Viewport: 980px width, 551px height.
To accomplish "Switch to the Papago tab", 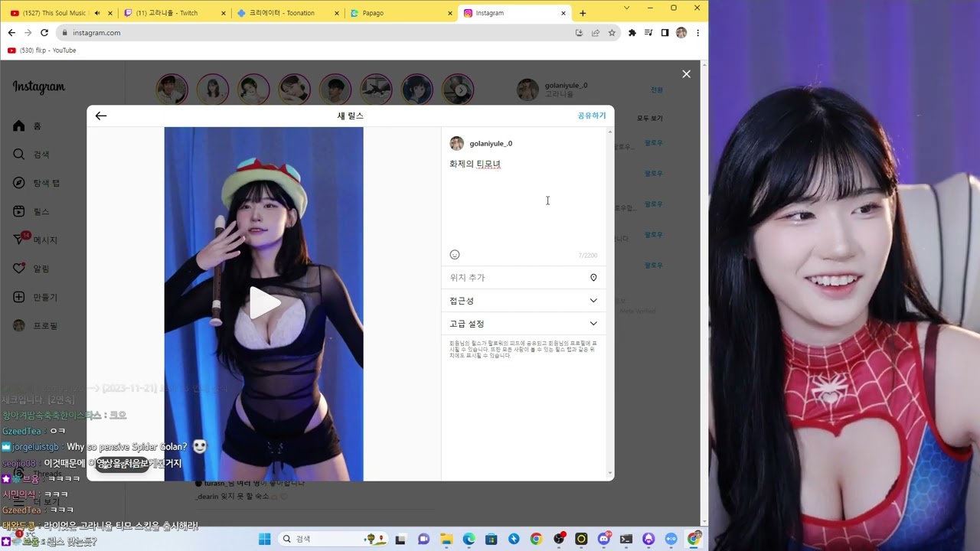I will click(401, 13).
